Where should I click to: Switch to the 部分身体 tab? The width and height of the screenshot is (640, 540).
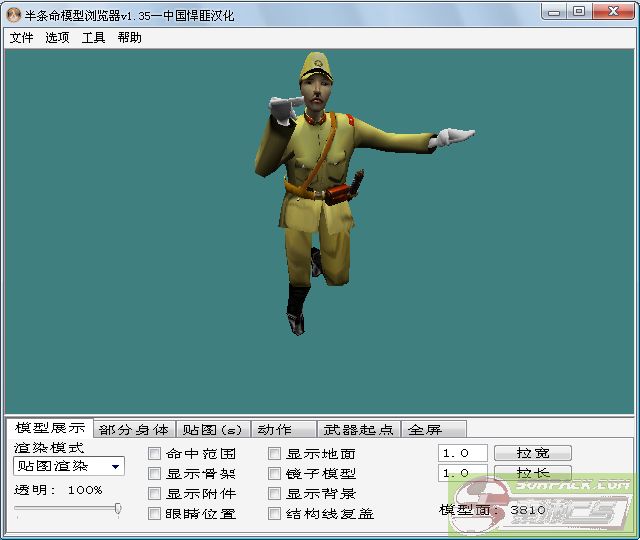(x=134, y=430)
